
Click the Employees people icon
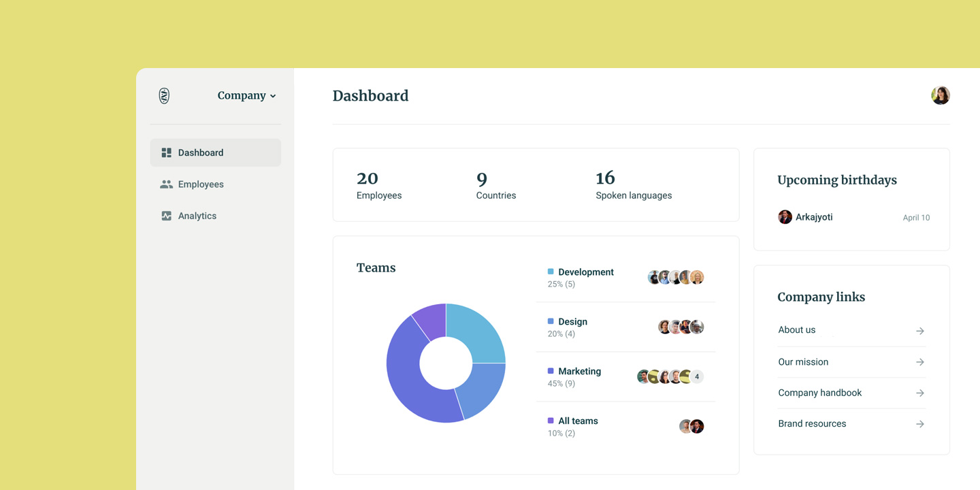coord(166,184)
